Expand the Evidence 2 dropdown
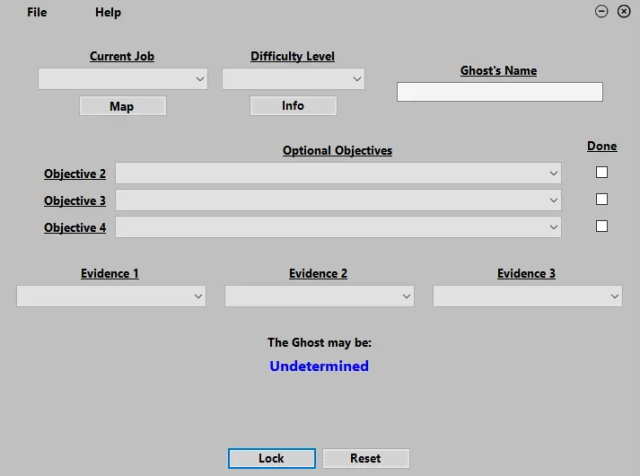640x476 pixels. (x=319, y=296)
